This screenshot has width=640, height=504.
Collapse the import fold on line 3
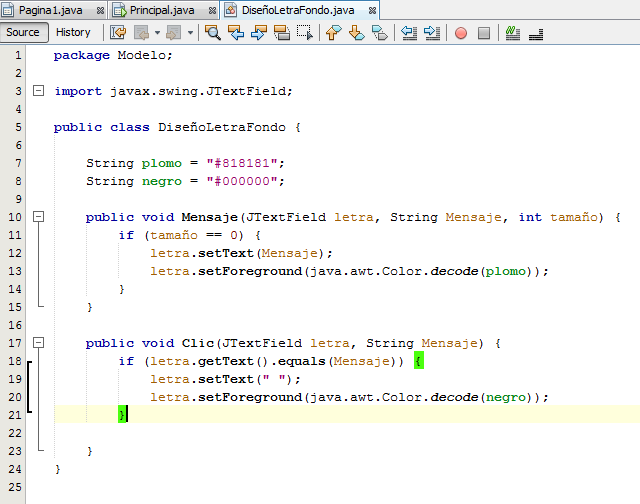pyautogui.click(x=38, y=91)
